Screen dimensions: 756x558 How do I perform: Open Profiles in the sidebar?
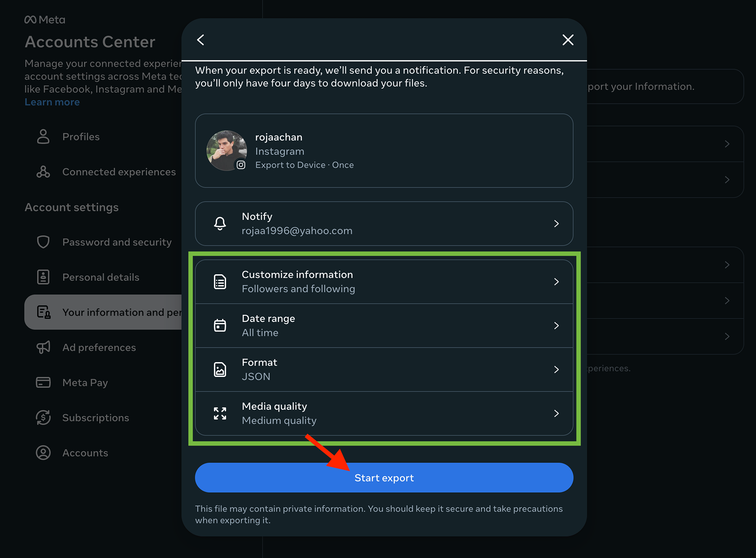81,137
